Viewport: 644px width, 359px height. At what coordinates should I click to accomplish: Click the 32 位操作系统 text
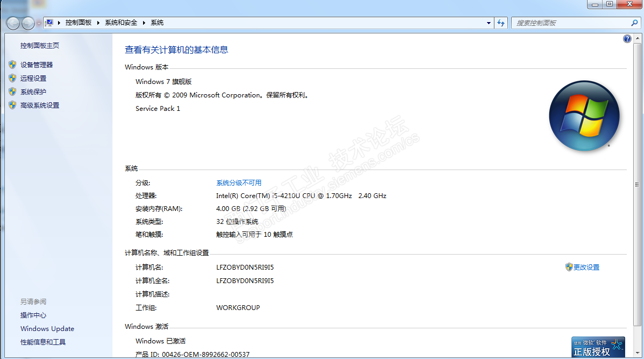coord(237,221)
